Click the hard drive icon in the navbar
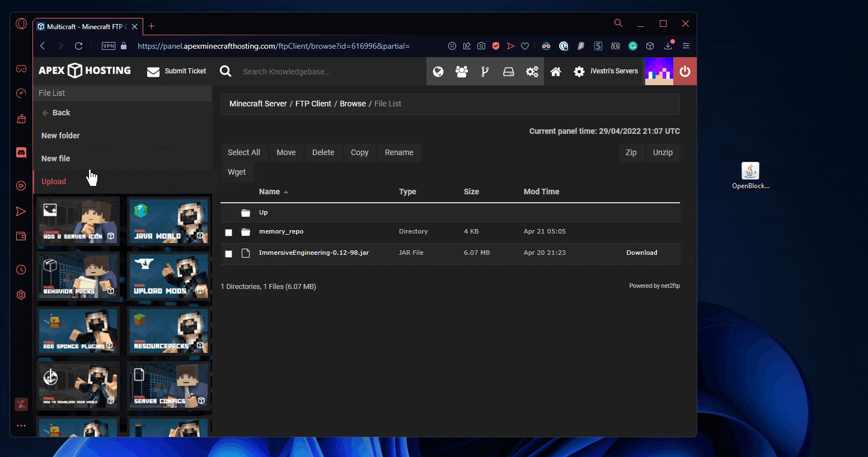868x457 pixels. point(508,71)
